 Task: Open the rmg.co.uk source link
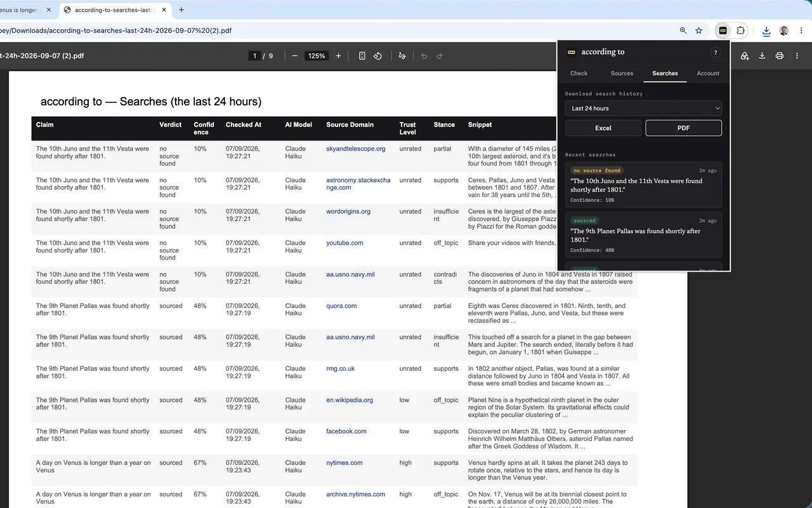[x=341, y=368]
